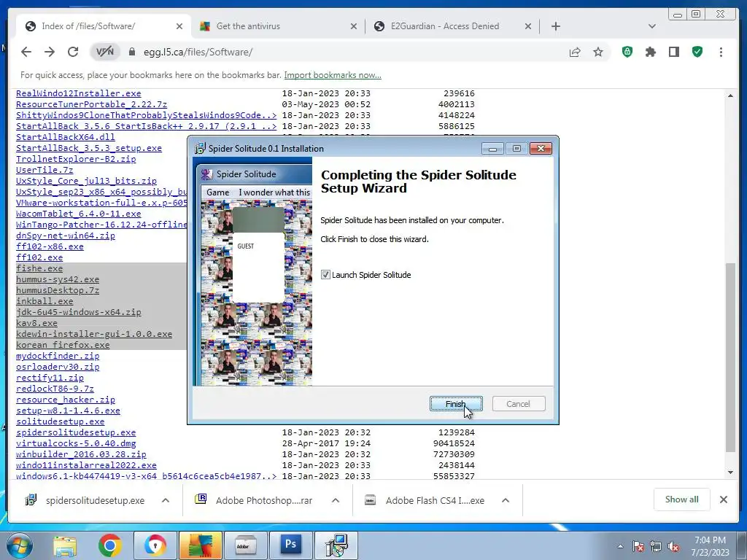Open the Extensions puzzle piece menu
Viewport: 747px width, 560px height.
click(x=650, y=52)
